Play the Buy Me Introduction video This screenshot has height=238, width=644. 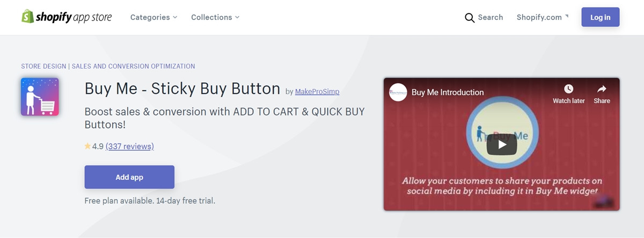pyautogui.click(x=502, y=144)
